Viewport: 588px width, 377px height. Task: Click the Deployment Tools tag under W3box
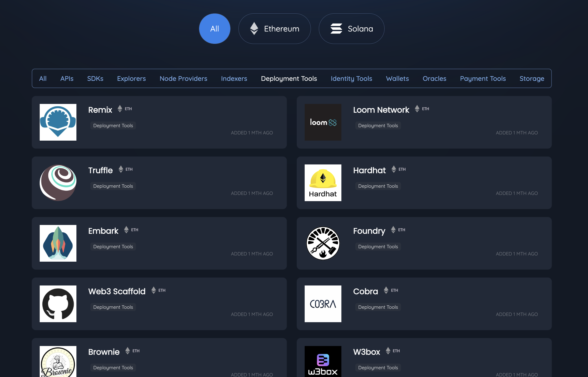tap(378, 368)
